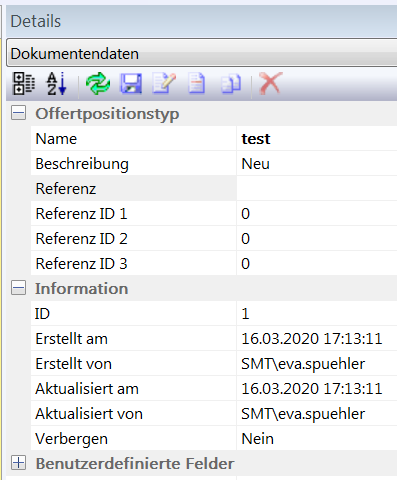
Task: Create new document via page icon
Action: tap(196, 83)
